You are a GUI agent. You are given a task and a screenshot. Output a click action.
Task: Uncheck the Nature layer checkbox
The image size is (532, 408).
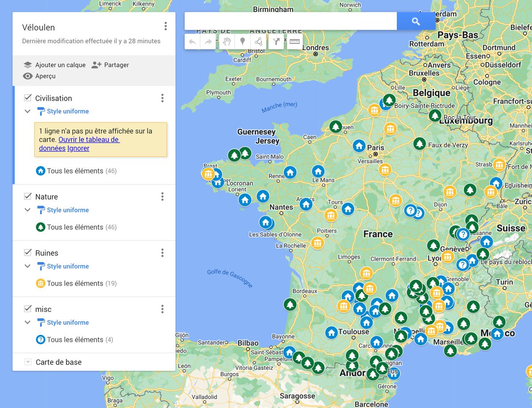click(x=27, y=196)
